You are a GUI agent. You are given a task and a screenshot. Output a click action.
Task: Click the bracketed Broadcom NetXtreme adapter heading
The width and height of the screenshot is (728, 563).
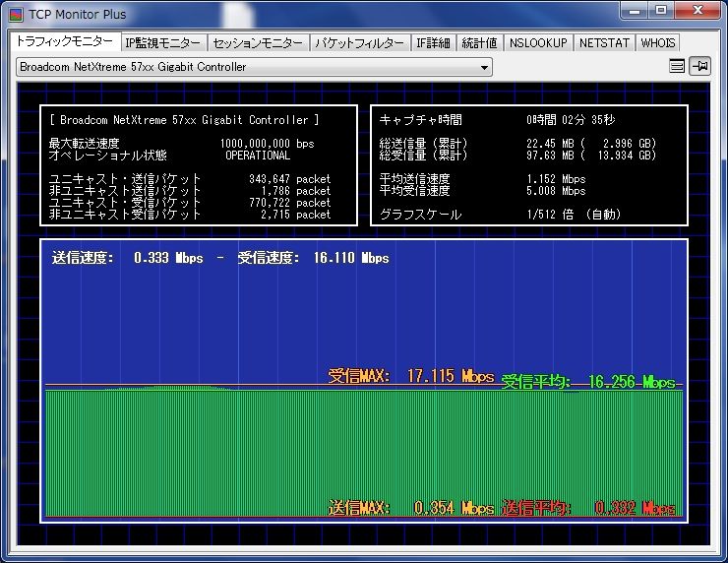(184, 120)
